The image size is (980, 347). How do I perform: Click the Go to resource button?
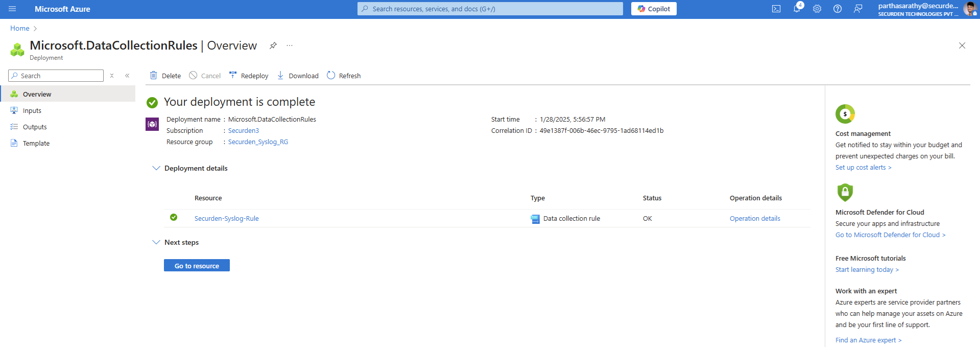pos(197,265)
